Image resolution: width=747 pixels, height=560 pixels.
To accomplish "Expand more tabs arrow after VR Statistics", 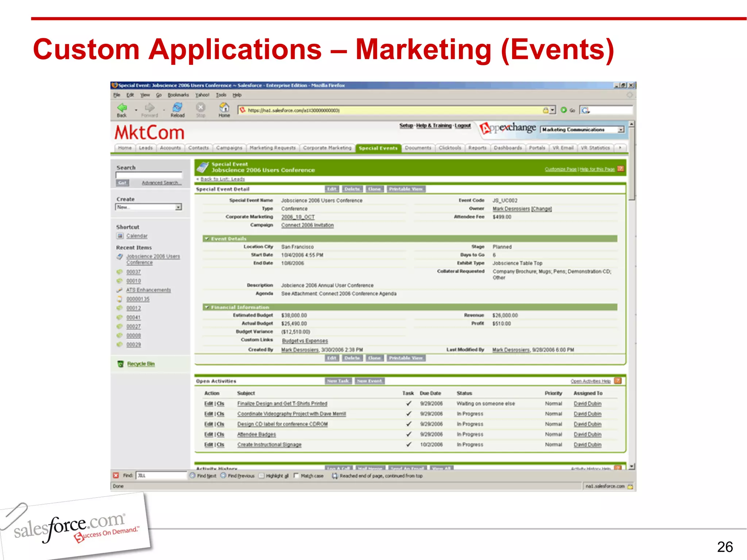I will pos(620,148).
